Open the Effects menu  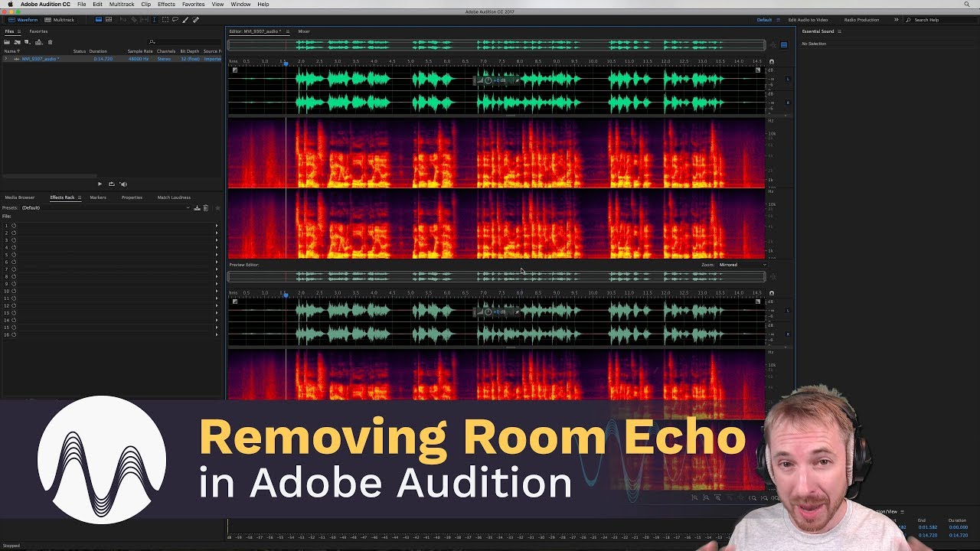point(166,5)
